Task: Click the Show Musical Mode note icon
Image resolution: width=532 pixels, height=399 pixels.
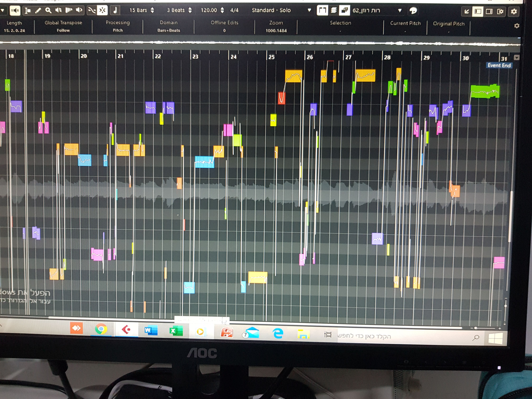Action: [115, 10]
